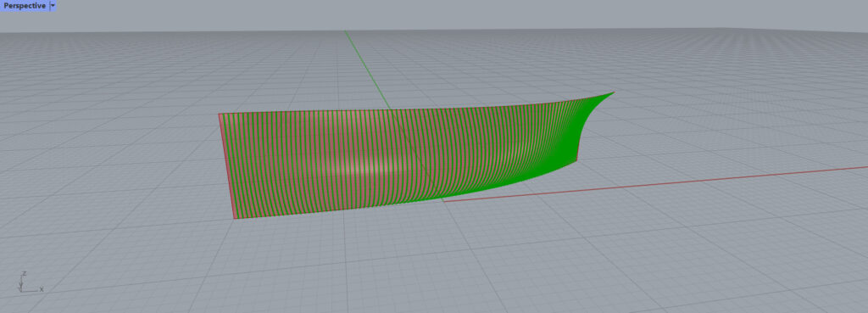Select the red vertical edge of the surface
This screenshot has width=868, height=313.
(x=227, y=166)
